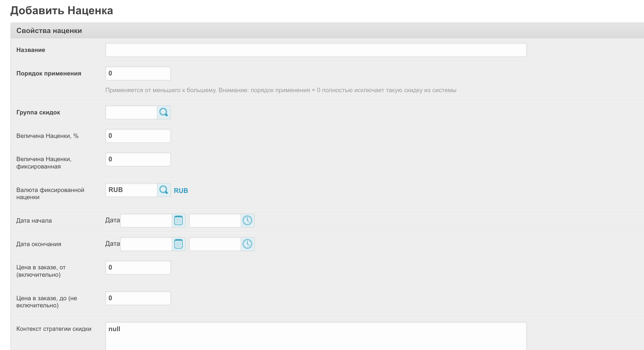
Task: Click the Дата окончания date input
Action: pyautogui.click(x=146, y=244)
